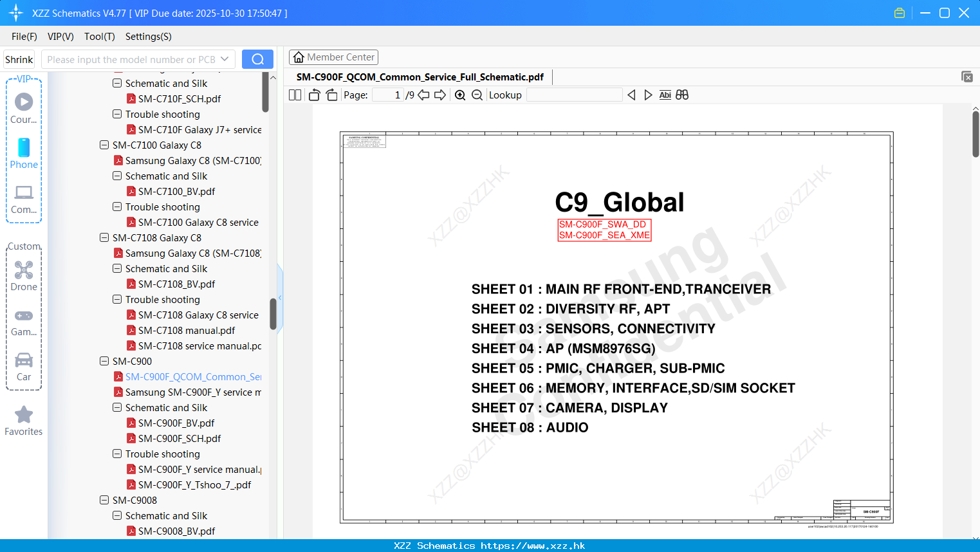The image size is (980, 552).
Task: Open model number dropdown arrow
Action: [225, 59]
